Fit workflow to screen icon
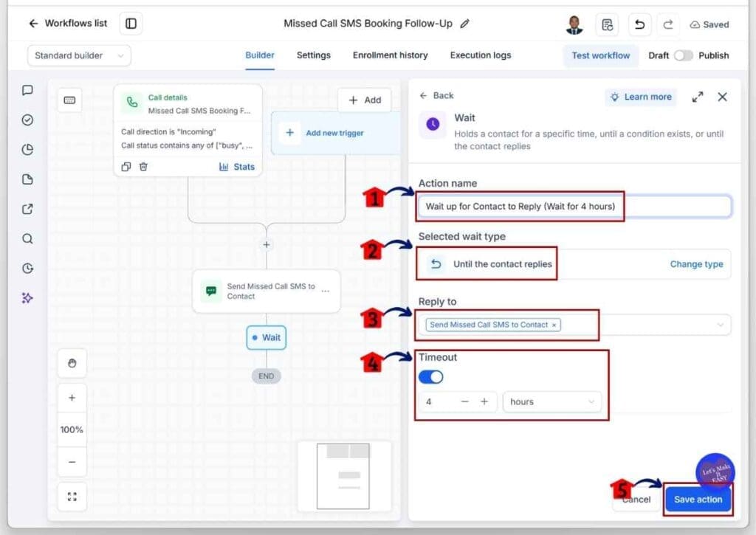Image resolution: width=756 pixels, height=535 pixels. [72, 497]
